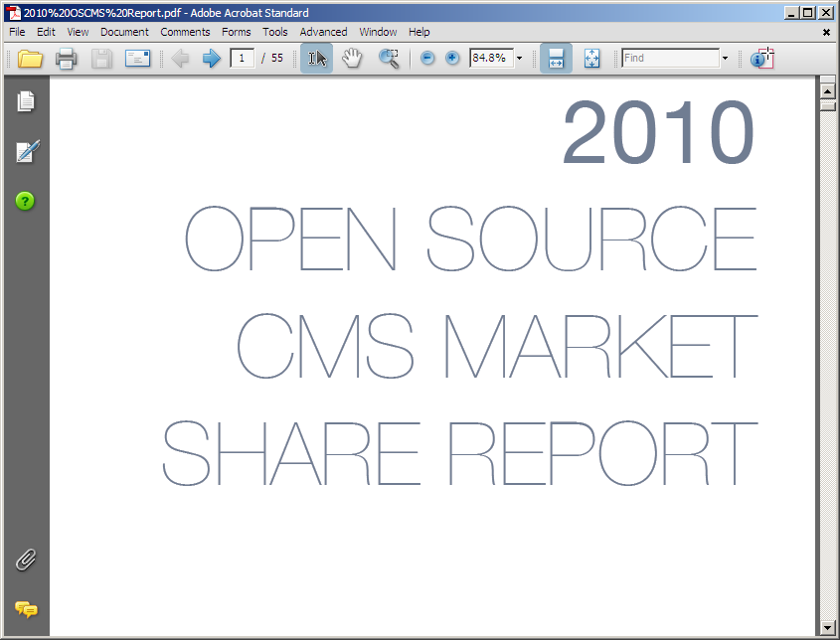Image resolution: width=840 pixels, height=640 pixels.
Task: Select the Hand tool
Action: 352,59
